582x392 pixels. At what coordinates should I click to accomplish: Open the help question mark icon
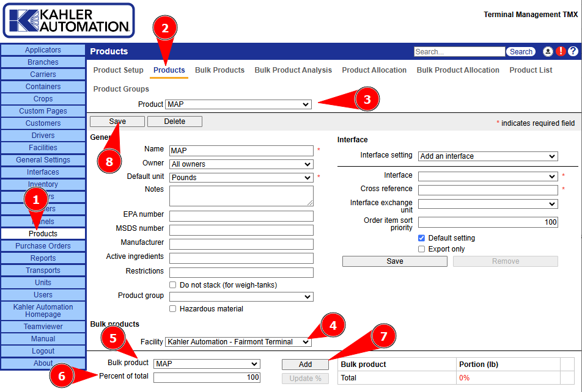tap(573, 51)
